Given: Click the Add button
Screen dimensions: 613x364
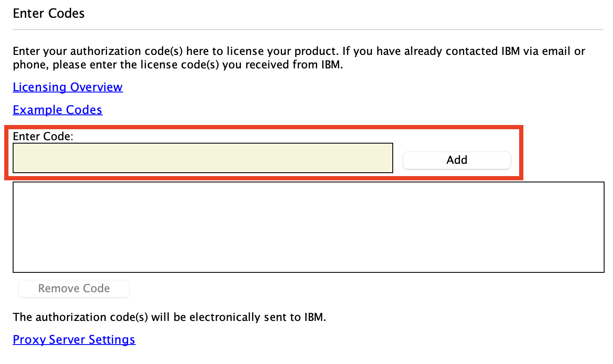Looking at the screenshot, I should [457, 160].
